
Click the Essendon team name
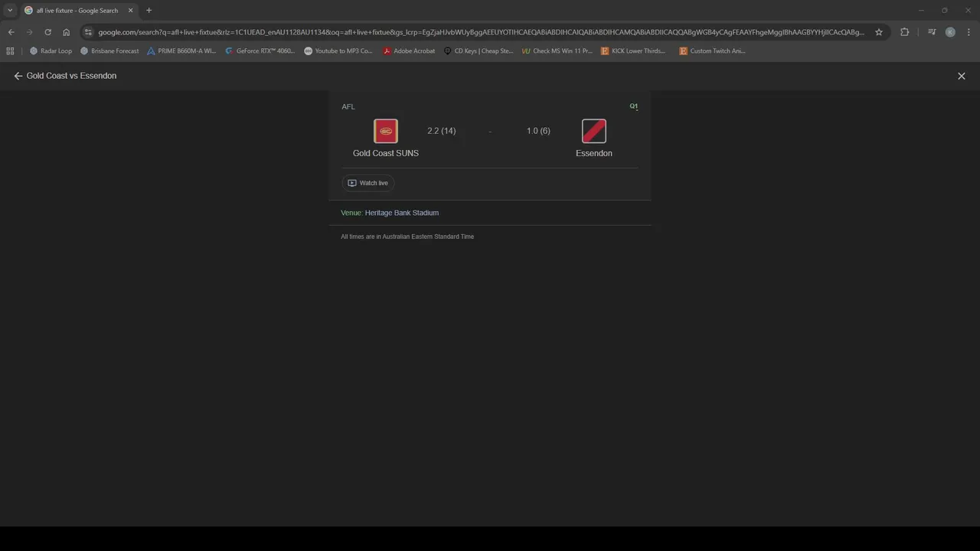[x=594, y=153]
